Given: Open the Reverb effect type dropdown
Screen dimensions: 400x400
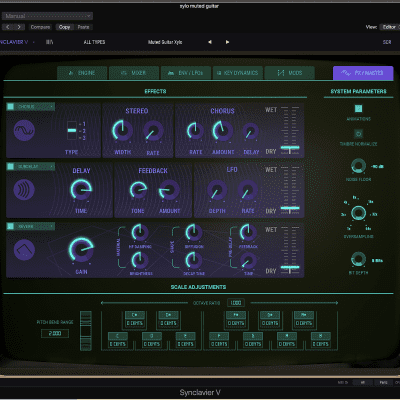Looking at the screenshot, I should [x=35, y=226].
